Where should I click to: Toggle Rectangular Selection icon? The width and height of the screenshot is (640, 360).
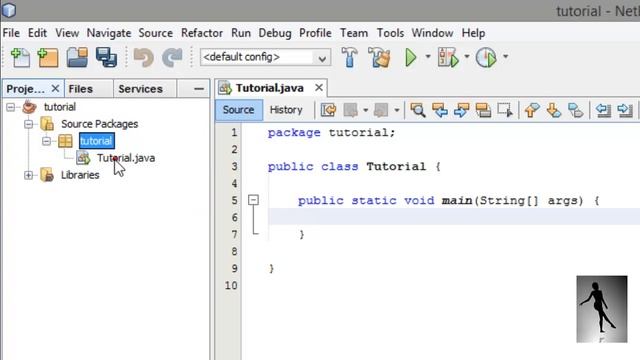tap(505, 110)
